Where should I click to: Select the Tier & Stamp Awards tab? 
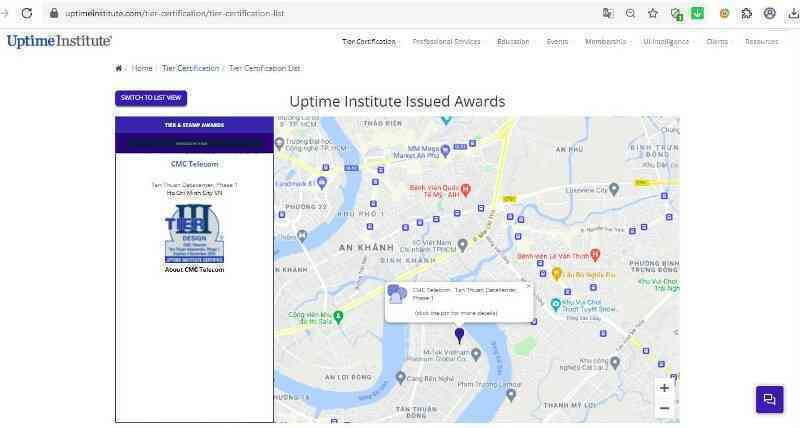coord(194,125)
